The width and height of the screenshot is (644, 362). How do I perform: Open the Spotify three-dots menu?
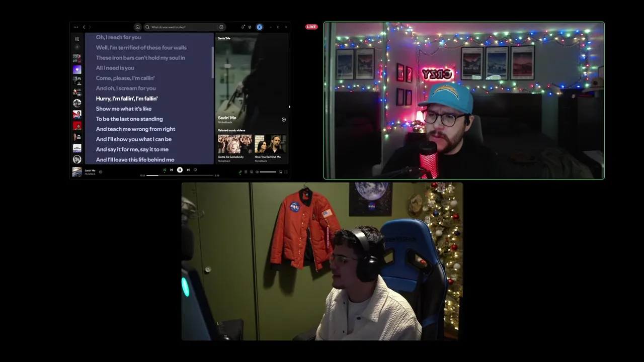[75, 27]
